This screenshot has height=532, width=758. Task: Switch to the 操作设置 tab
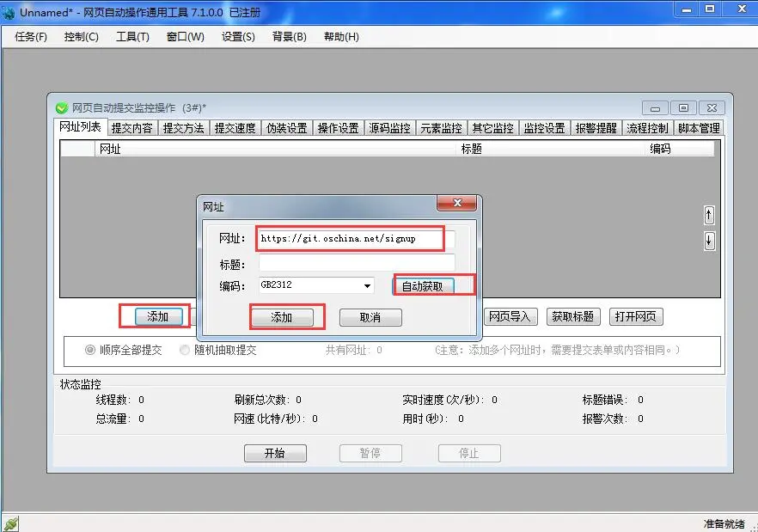pos(339,128)
